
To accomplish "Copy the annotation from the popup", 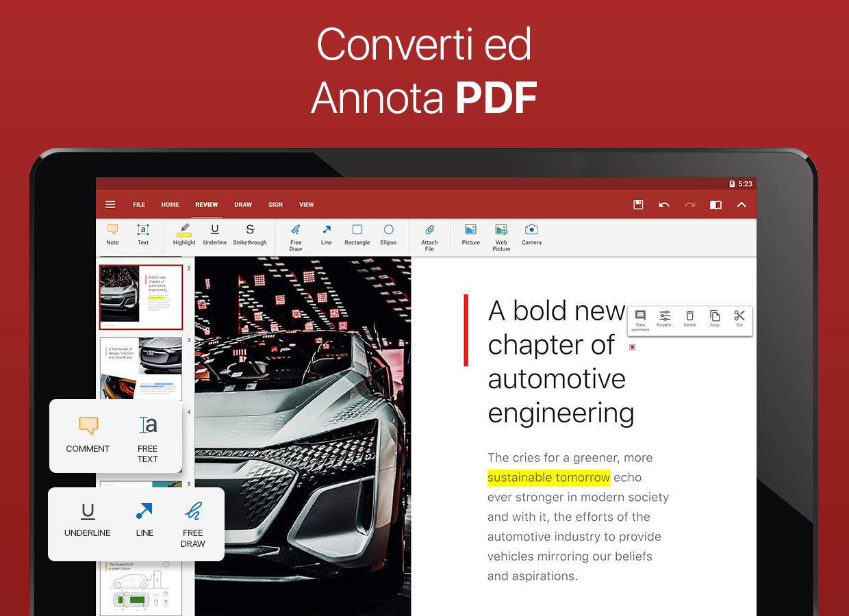I will 715,319.
